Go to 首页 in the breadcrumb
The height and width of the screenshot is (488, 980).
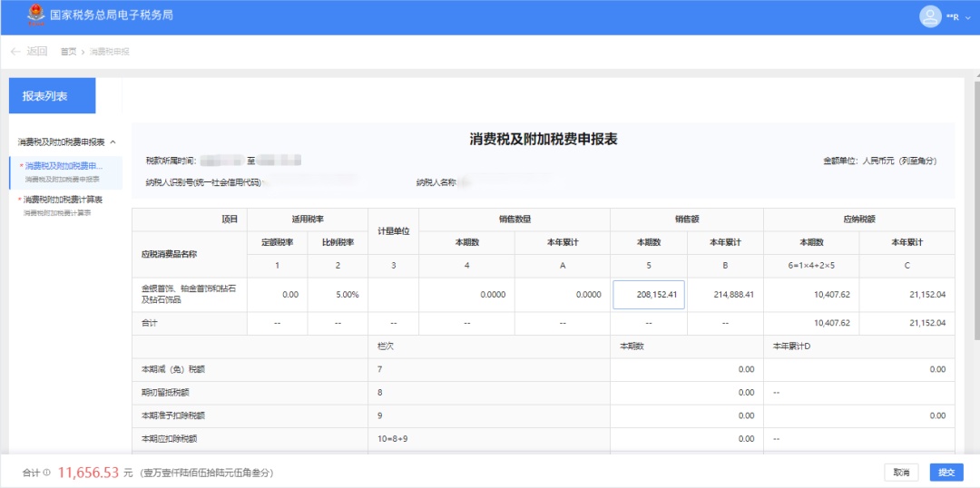pyautogui.click(x=68, y=52)
